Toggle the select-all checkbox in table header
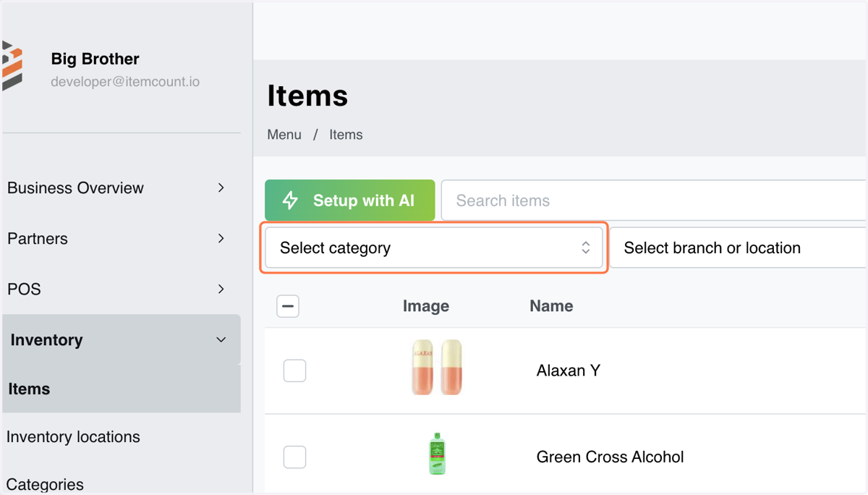The image size is (868, 495). coord(288,306)
